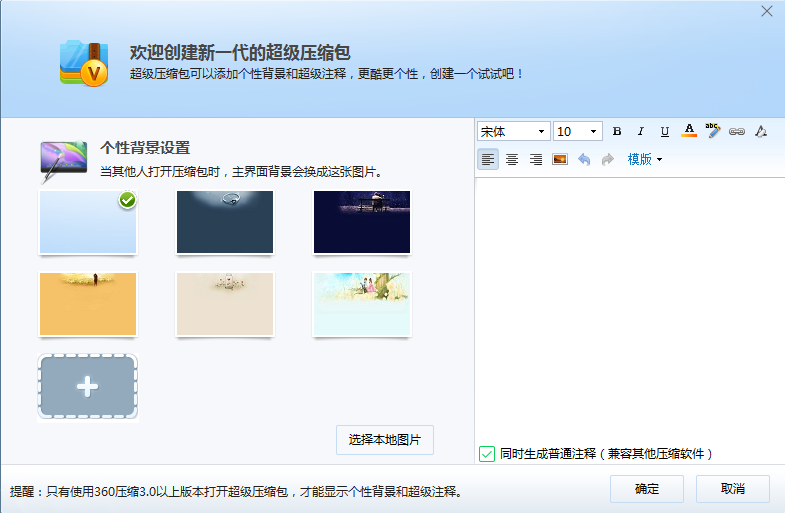Viewport: 785px width, 513px height.
Task: Add a custom background via plus tile
Action: click(x=88, y=387)
